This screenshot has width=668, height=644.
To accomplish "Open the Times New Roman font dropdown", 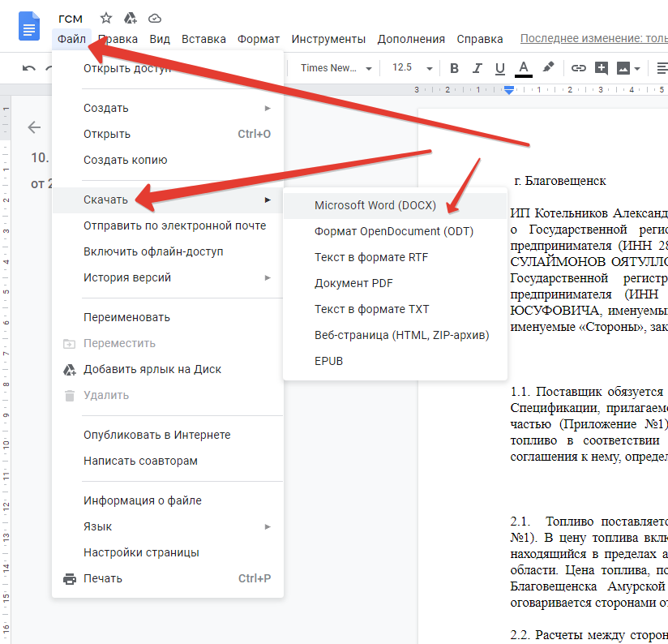I will 336,68.
